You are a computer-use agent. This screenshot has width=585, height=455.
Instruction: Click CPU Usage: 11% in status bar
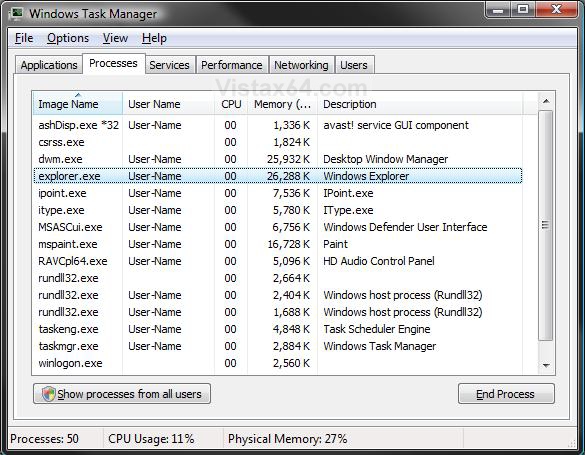tap(151, 439)
